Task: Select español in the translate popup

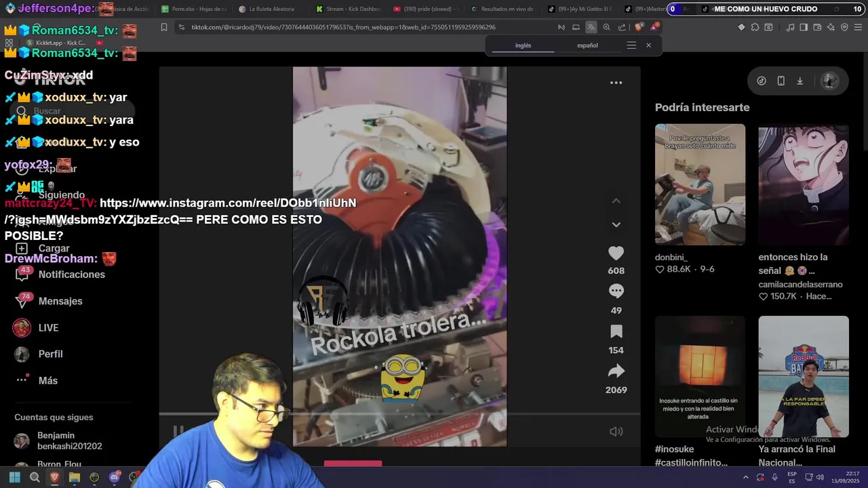Action: (x=587, y=45)
